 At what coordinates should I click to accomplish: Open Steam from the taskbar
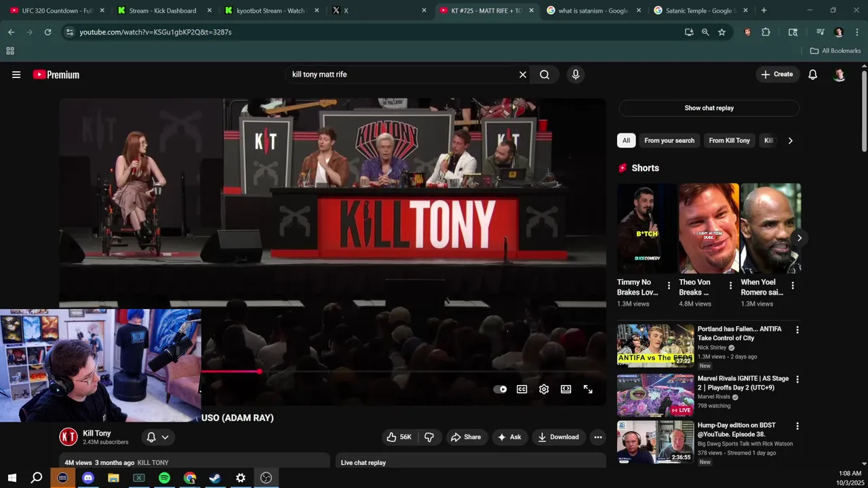click(x=215, y=478)
